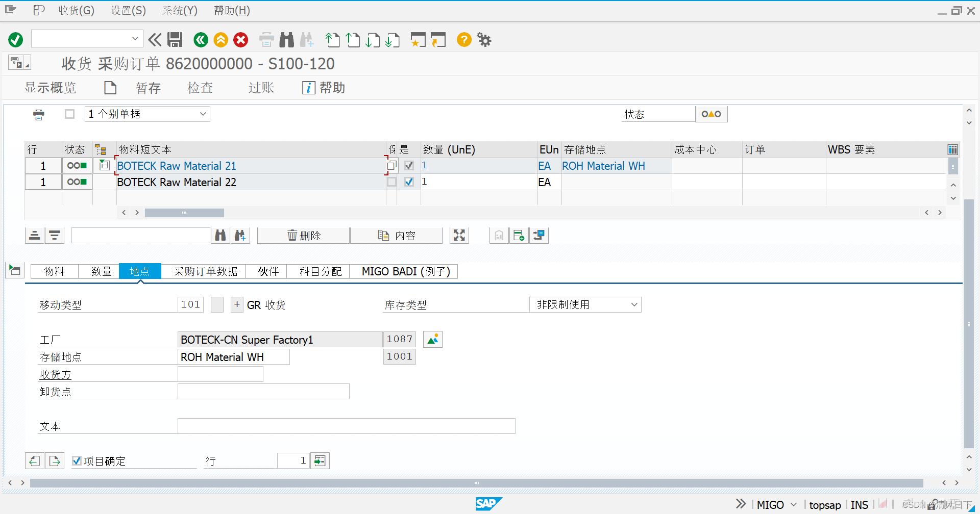Click the Next page icon
Screen dimensions: 980x514
tap(373, 40)
